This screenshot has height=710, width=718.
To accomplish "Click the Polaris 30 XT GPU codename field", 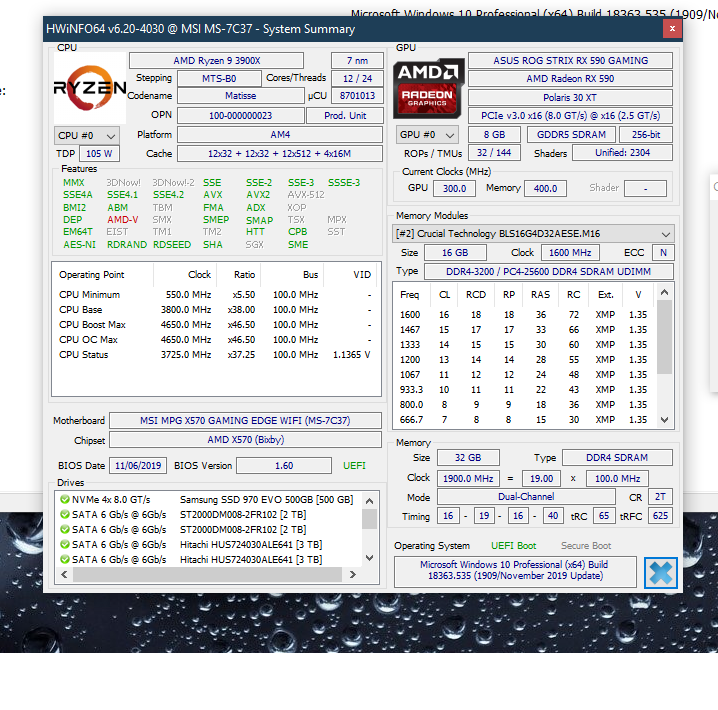I will tap(570, 98).
